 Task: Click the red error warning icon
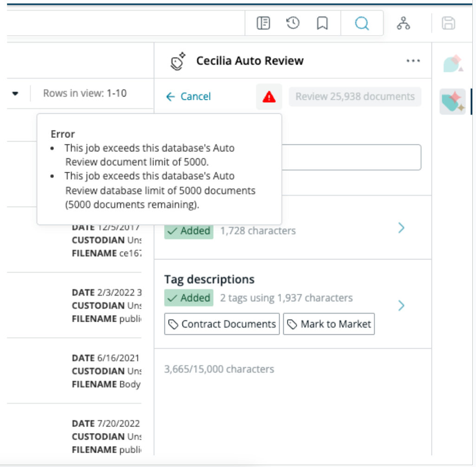[269, 97]
